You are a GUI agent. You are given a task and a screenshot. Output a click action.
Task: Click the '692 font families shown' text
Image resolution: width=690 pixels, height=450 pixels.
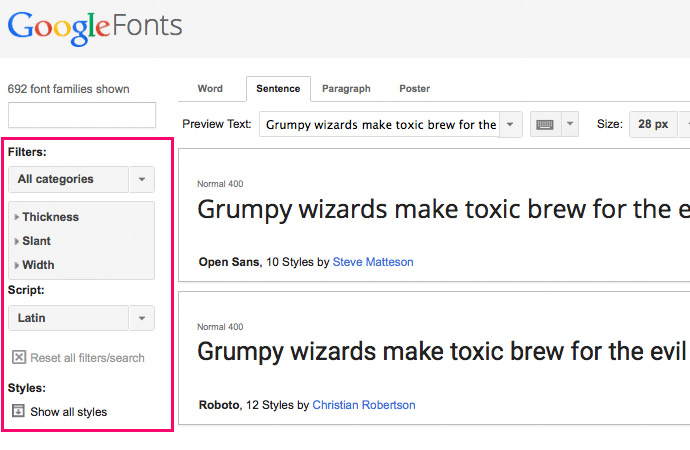coord(69,89)
